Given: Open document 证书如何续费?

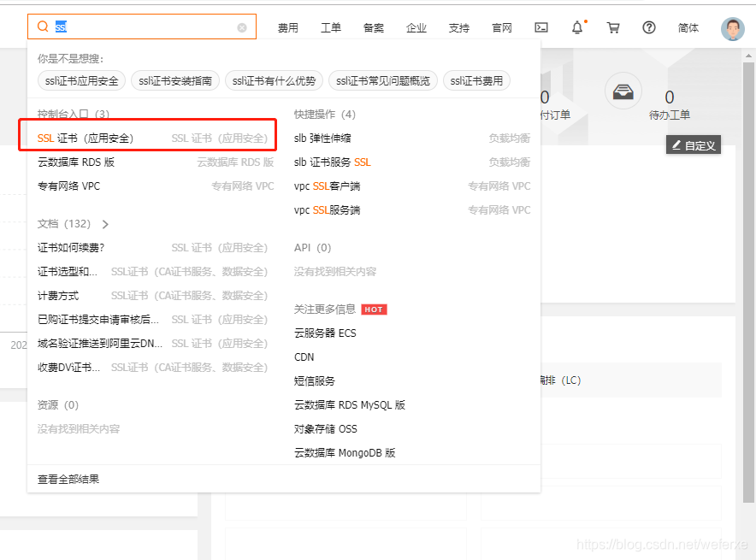Looking at the screenshot, I should (71, 248).
